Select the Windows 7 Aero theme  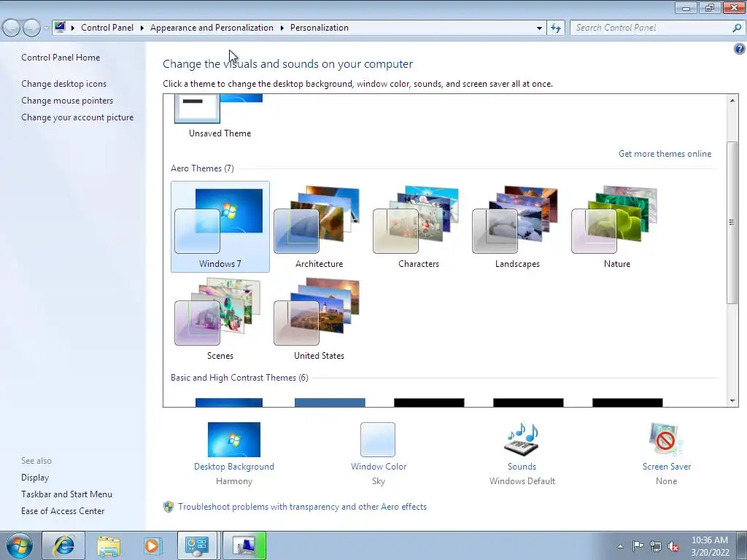pos(220,227)
